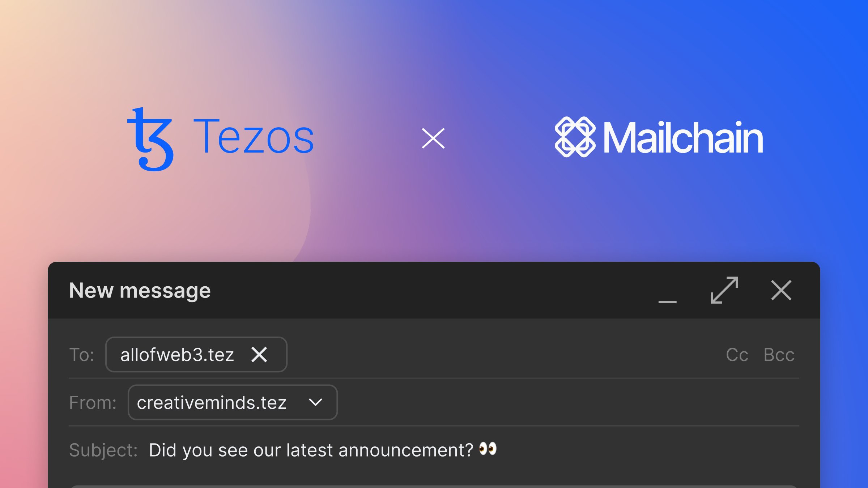Click the X between the two logos
Viewport: 868px width, 488px height.
coord(433,139)
